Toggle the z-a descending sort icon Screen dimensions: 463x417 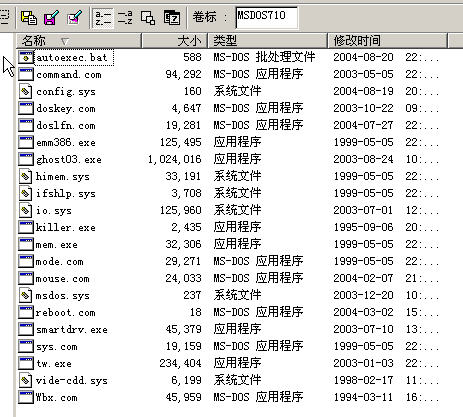tap(125, 17)
